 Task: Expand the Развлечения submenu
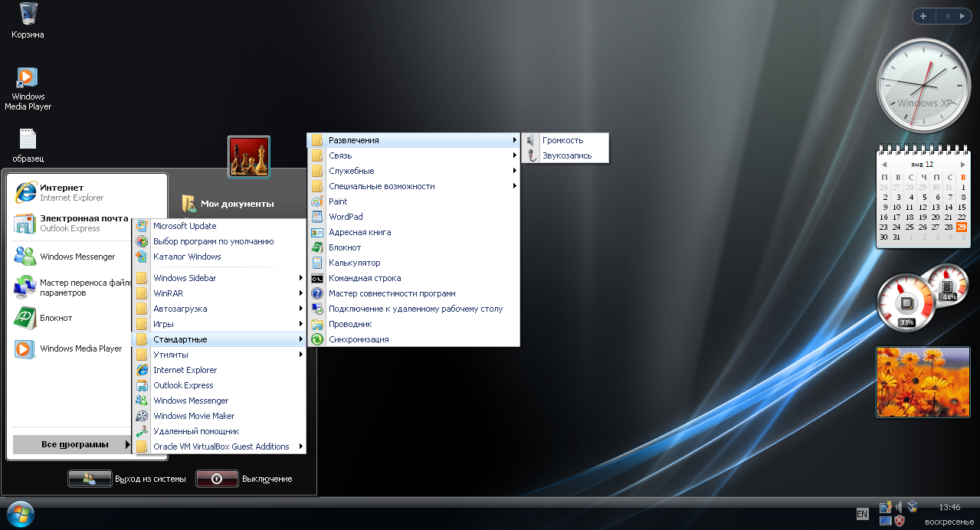414,140
